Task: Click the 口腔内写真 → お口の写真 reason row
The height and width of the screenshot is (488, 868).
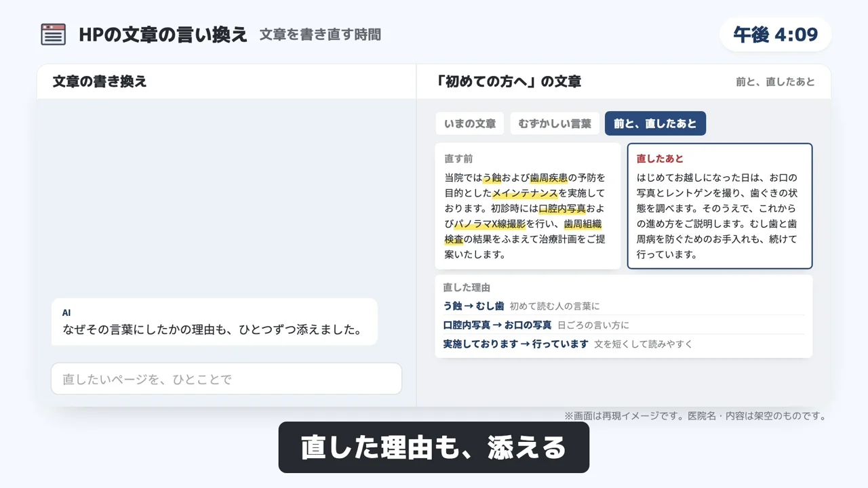Action: (624, 325)
